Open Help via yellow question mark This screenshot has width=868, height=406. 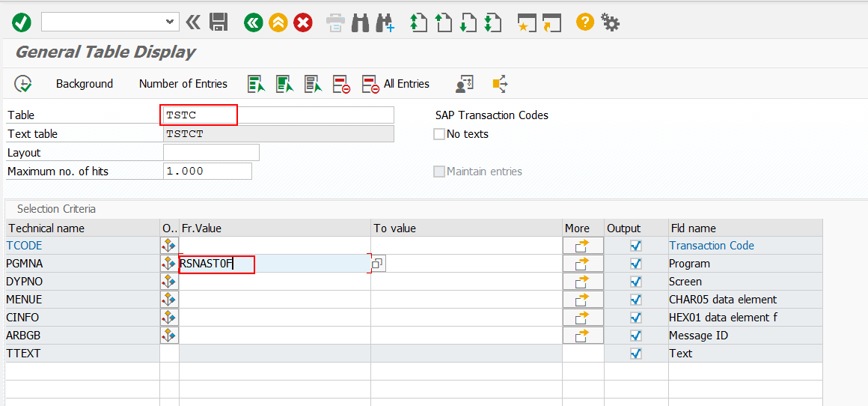coord(584,22)
